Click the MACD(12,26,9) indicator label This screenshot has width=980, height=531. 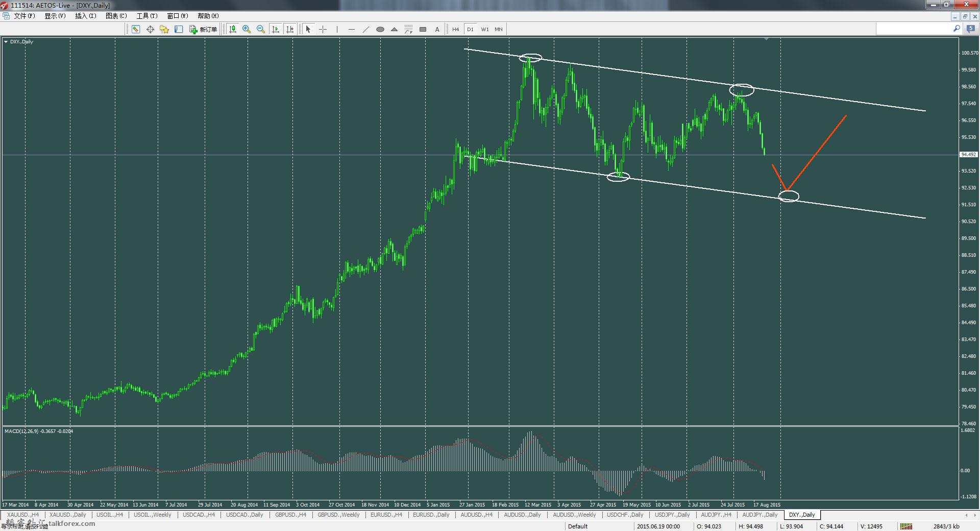pos(39,431)
